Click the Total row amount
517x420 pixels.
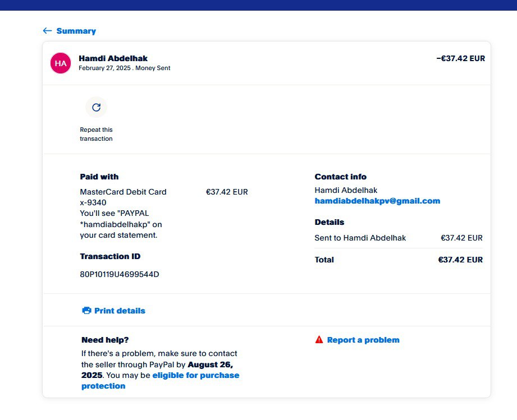(460, 260)
